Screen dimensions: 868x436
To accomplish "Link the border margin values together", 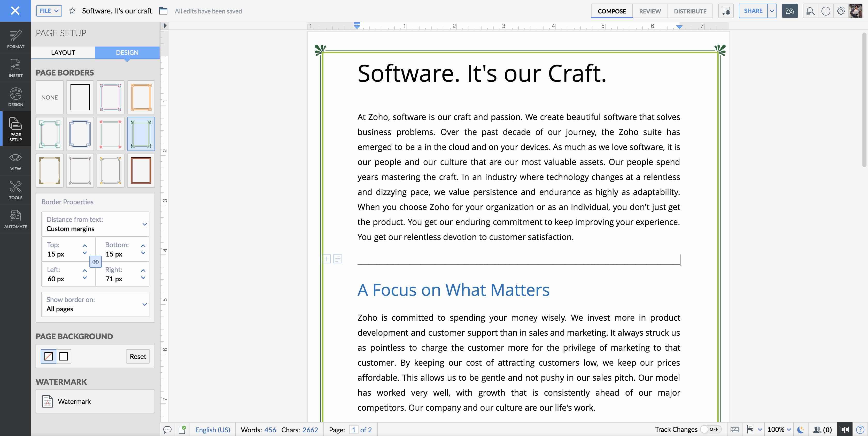I will tap(96, 262).
